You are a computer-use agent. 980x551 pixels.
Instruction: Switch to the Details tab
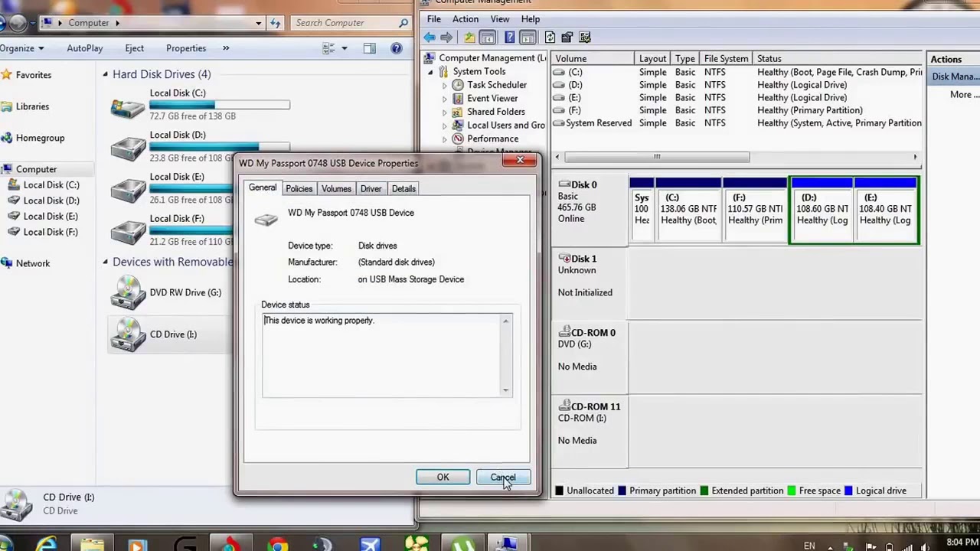point(403,189)
